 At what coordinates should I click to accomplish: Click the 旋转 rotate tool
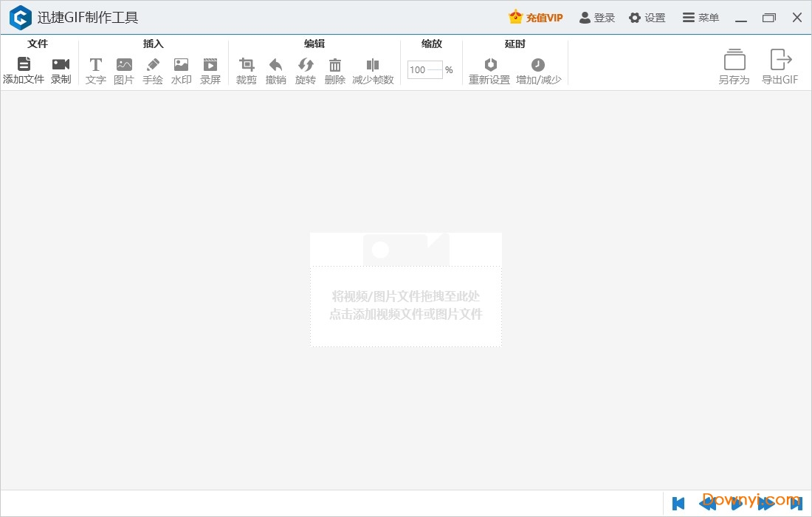[306, 69]
